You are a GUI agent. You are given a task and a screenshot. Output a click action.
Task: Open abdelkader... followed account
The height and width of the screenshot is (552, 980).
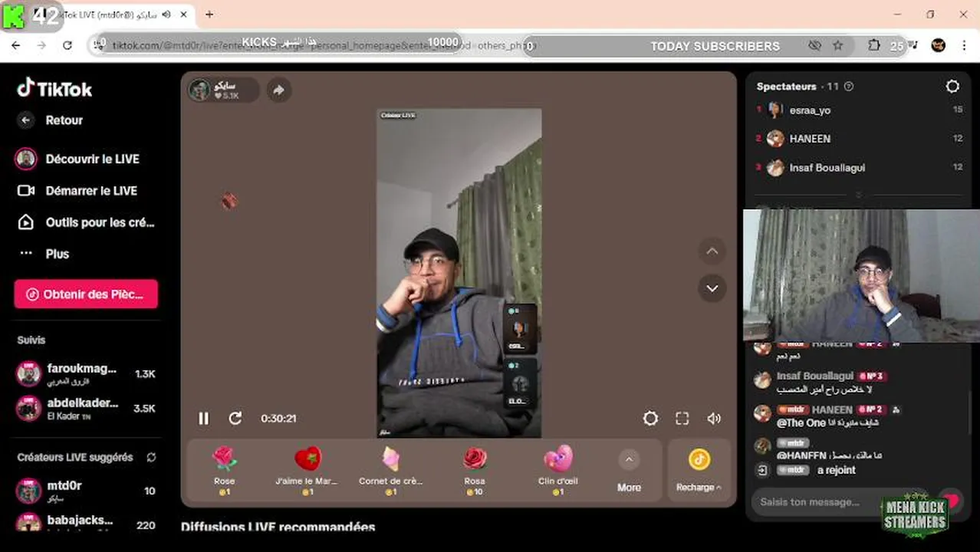[86, 409]
